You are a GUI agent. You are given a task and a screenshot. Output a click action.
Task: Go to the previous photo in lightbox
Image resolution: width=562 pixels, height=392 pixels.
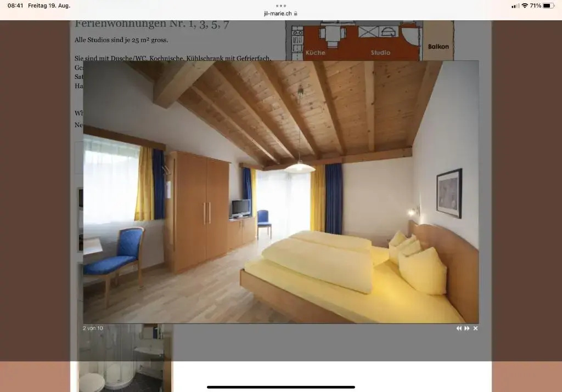click(x=459, y=328)
